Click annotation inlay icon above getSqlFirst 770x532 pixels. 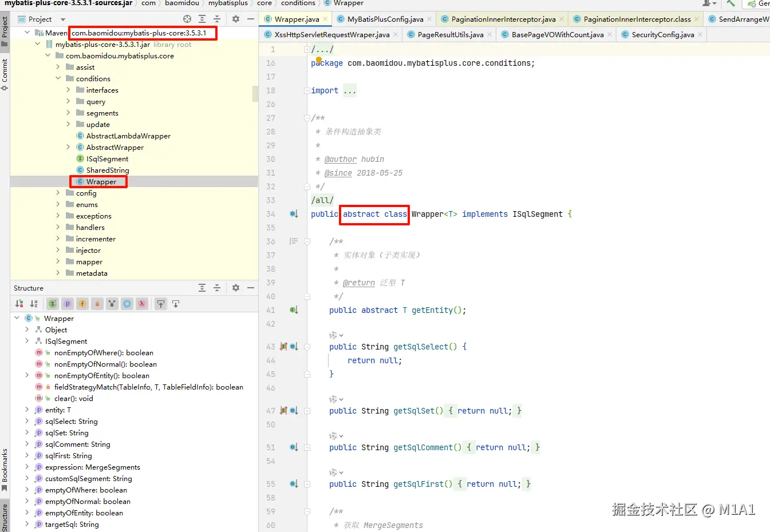(336, 473)
